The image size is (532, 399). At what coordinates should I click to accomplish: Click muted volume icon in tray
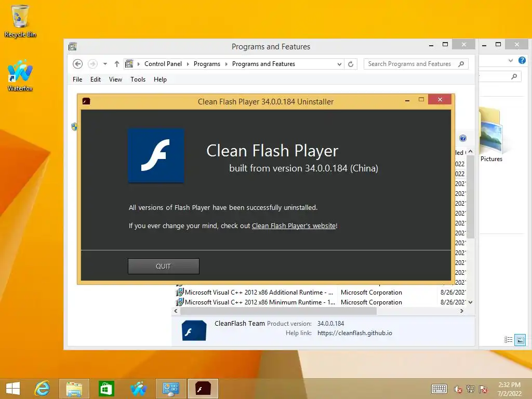458,389
